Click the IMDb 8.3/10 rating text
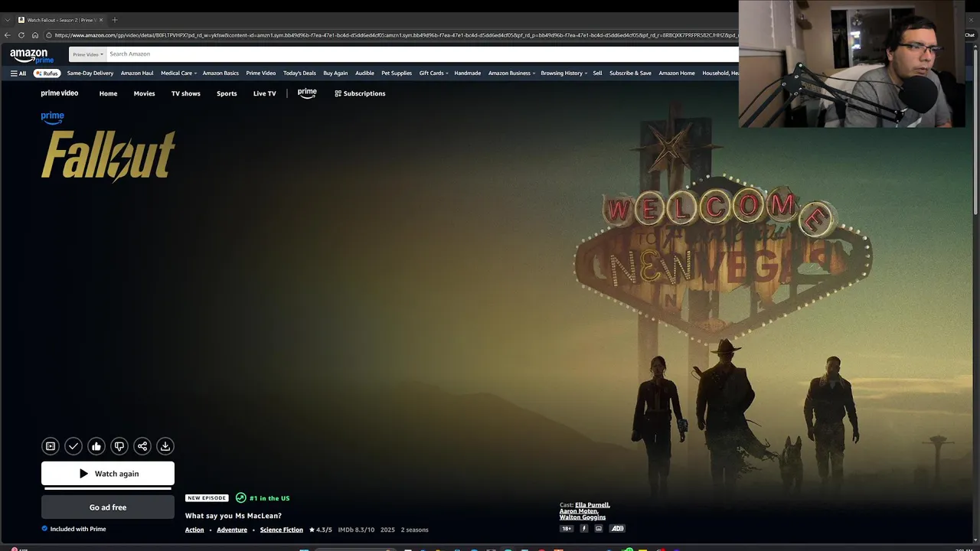980x551 pixels. click(x=356, y=530)
